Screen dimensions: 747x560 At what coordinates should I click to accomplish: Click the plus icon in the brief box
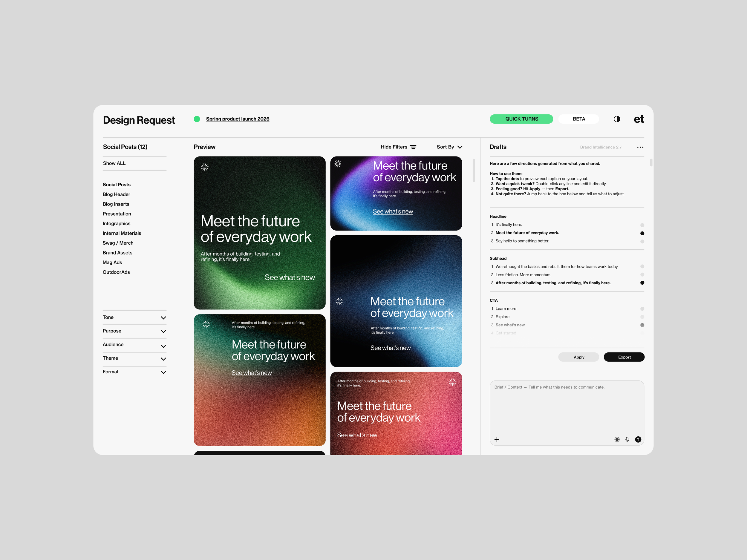(x=497, y=439)
